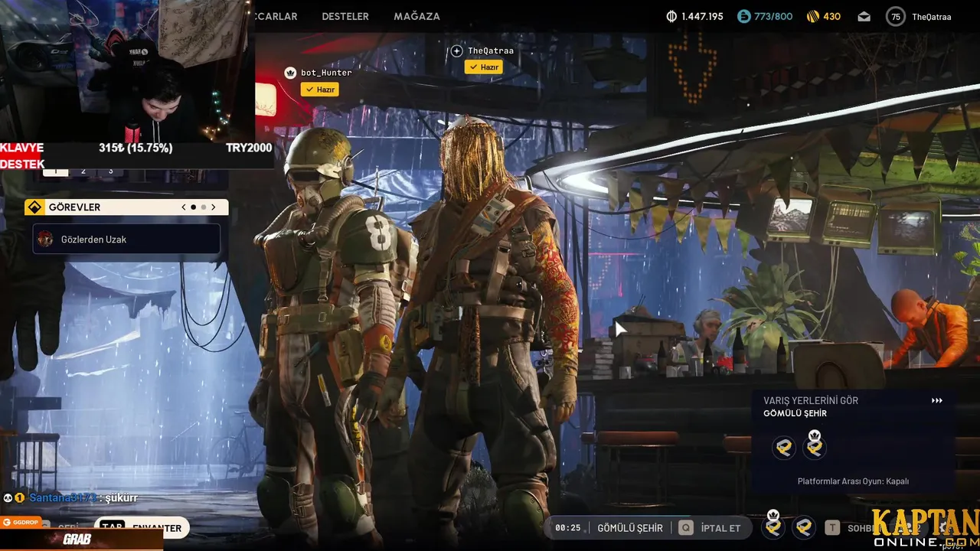Image resolution: width=980 pixels, height=551 pixels.
Task: Click the panda badge beside Santana3173
Action: 8,497
